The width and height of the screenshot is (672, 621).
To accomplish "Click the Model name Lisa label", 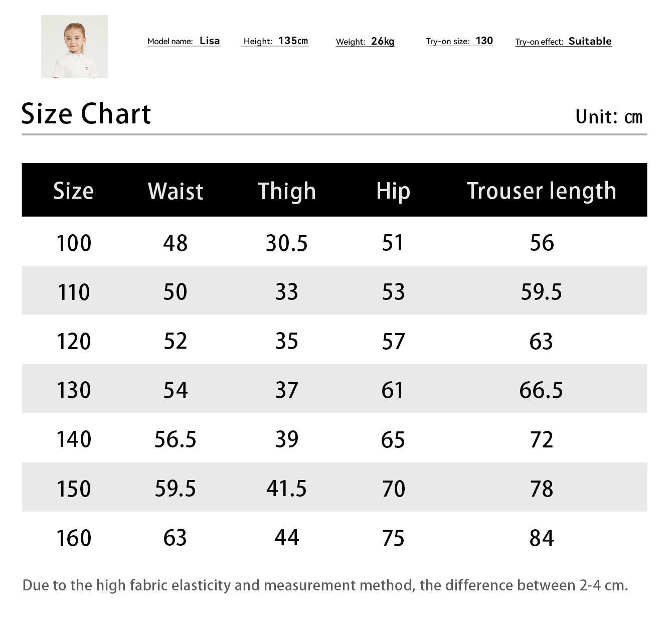I will (x=184, y=41).
